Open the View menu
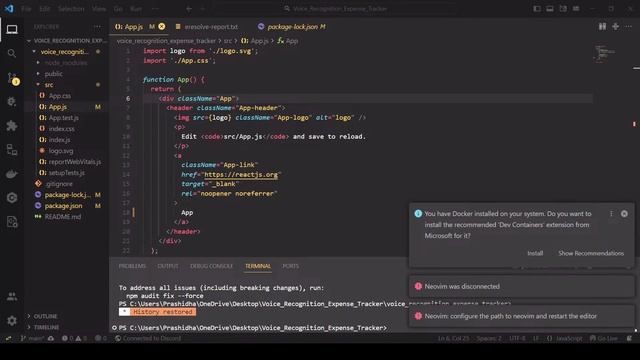 tap(99, 9)
